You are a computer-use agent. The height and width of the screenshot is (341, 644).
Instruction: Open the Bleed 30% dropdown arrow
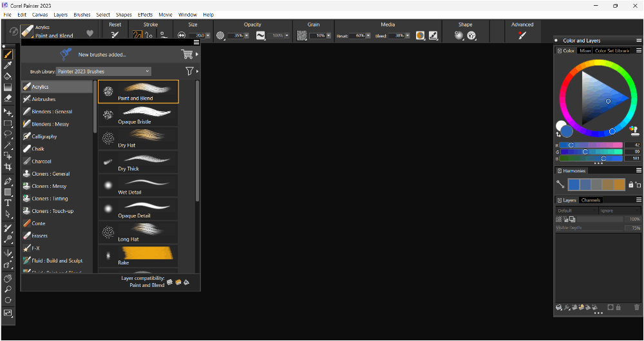[x=408, y=35]
